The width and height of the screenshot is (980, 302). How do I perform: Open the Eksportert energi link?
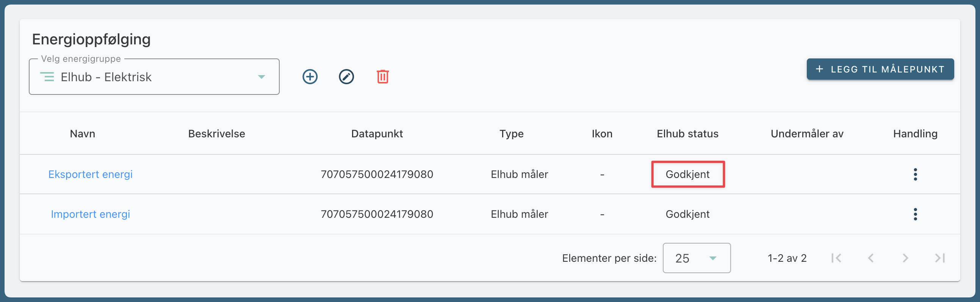[x=90, y=175]
